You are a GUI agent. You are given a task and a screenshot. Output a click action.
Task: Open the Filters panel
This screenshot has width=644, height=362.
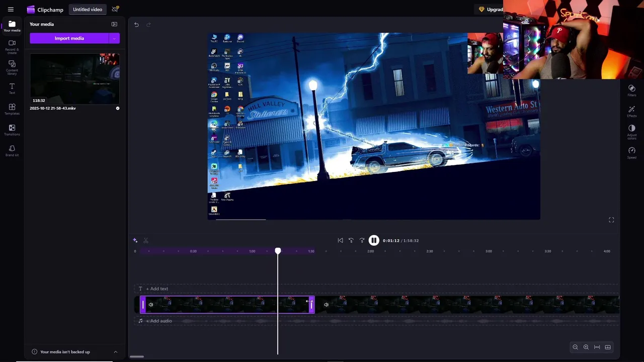632,90
